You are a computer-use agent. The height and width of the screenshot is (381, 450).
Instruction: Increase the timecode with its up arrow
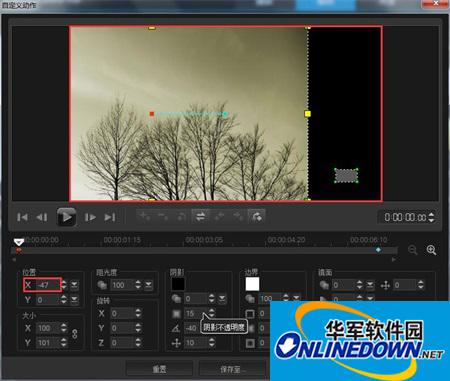click(431, 215)
